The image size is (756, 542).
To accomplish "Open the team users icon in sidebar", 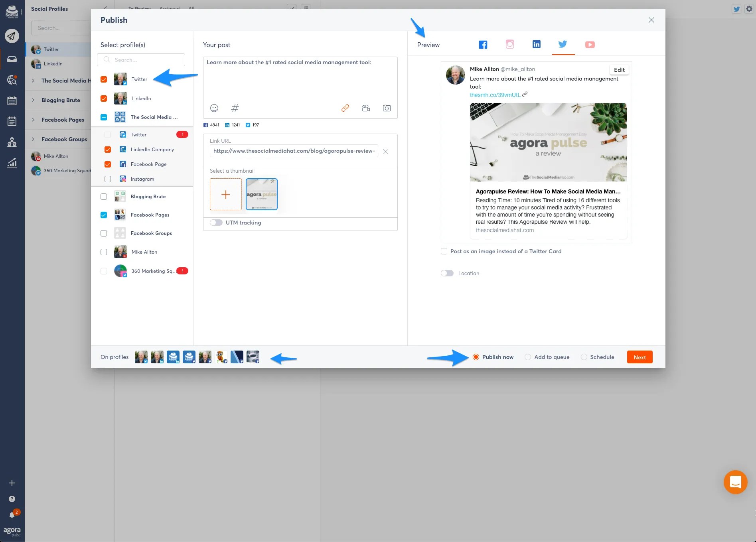I will pyautogui.click(x=12, y=142).
